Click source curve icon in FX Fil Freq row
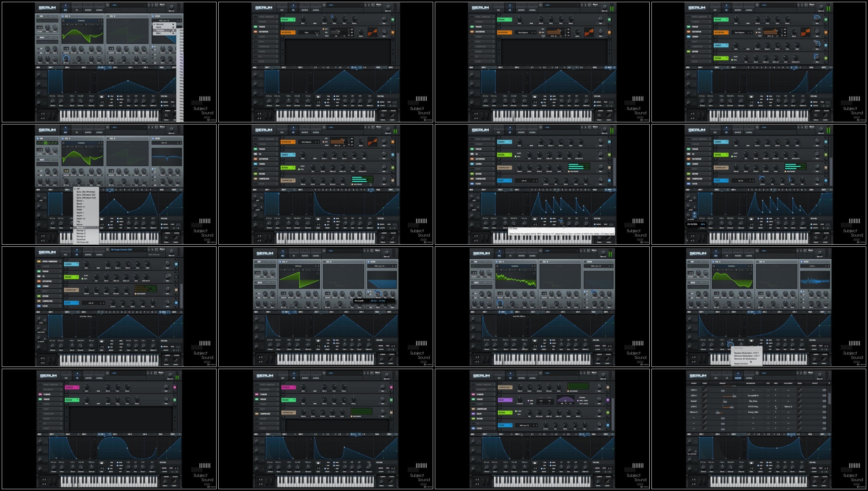This screenshot has height=491, width=868. click(705, 407)
